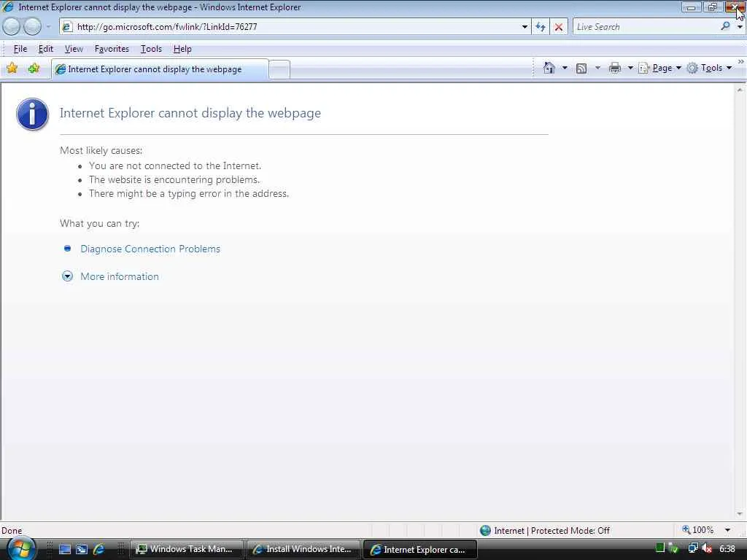
Task: Click the blue information icon
Action: click(x=32, y=114)
